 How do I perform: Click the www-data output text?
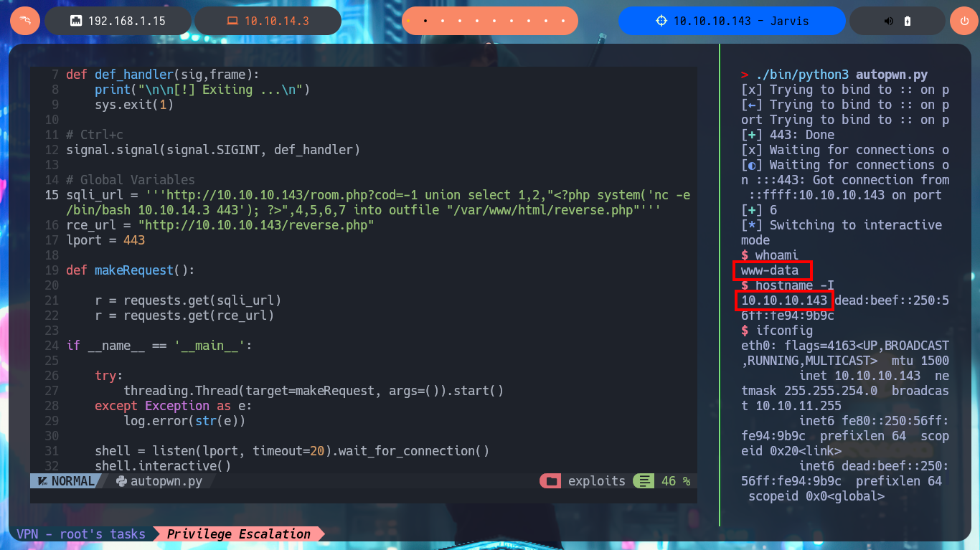(x=770, y=270)
